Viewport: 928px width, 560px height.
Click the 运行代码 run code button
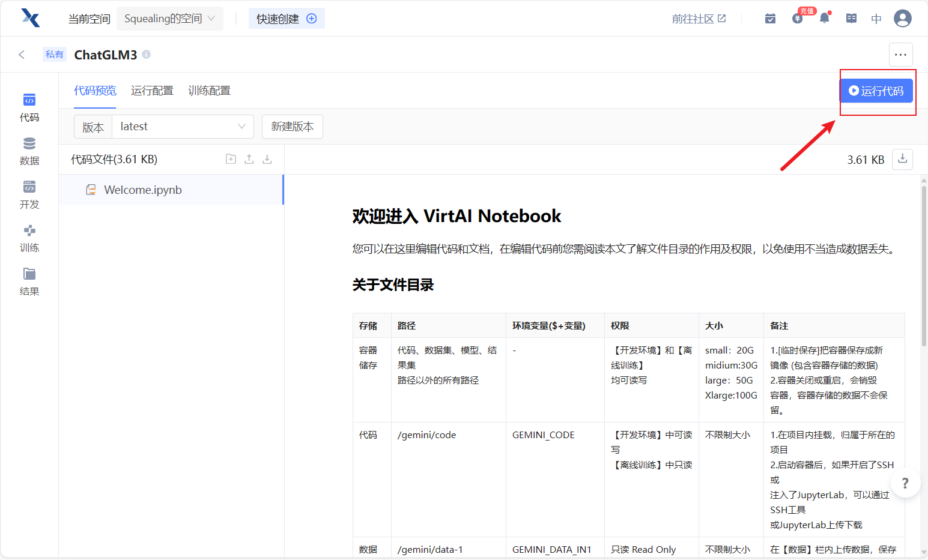[876, 91]
